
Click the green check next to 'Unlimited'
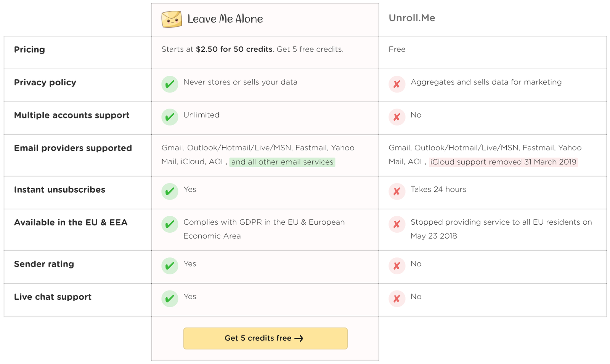[170, 117]
